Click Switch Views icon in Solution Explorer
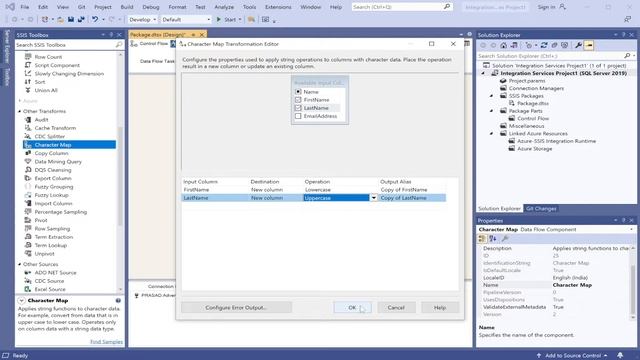Image resolution: width=640 pixels, height=360 pixels. point(514,45)
